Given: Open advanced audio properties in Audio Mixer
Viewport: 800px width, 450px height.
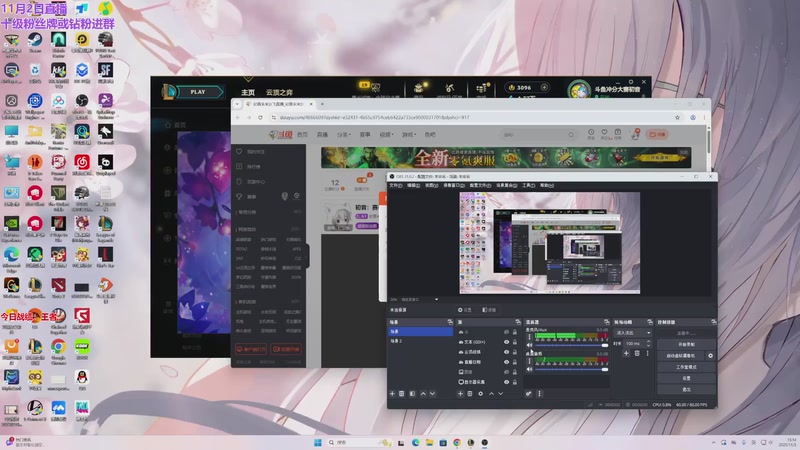Looking at the screenshot, I should point(529,394).
